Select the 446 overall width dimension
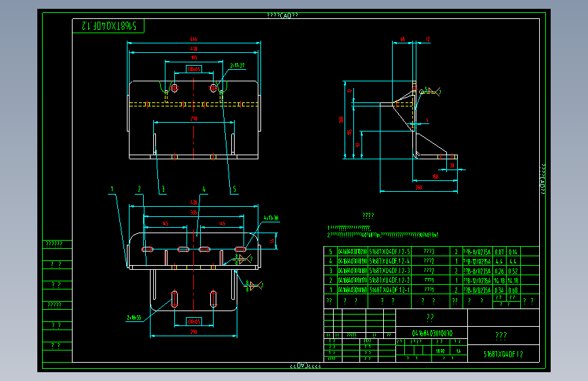 pos(193,39)
